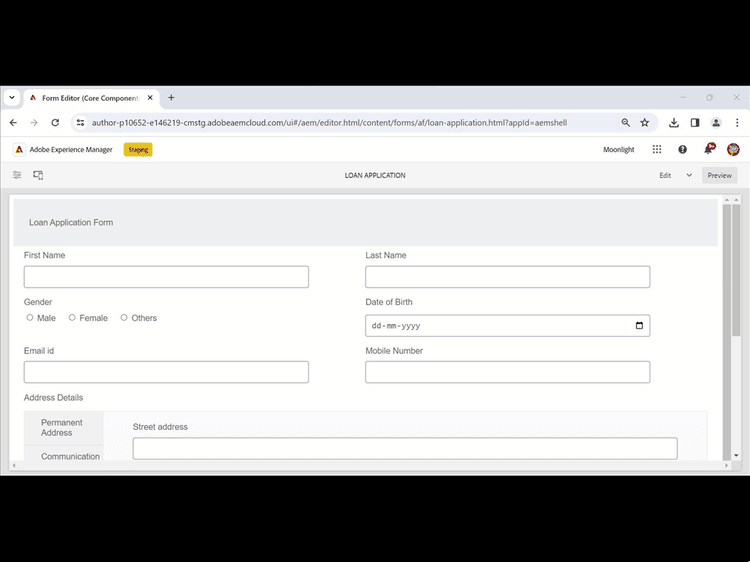Expand the Edit mode dropdown chevron
The width and height of the screenshot is (750, 562).
(689, 175)
